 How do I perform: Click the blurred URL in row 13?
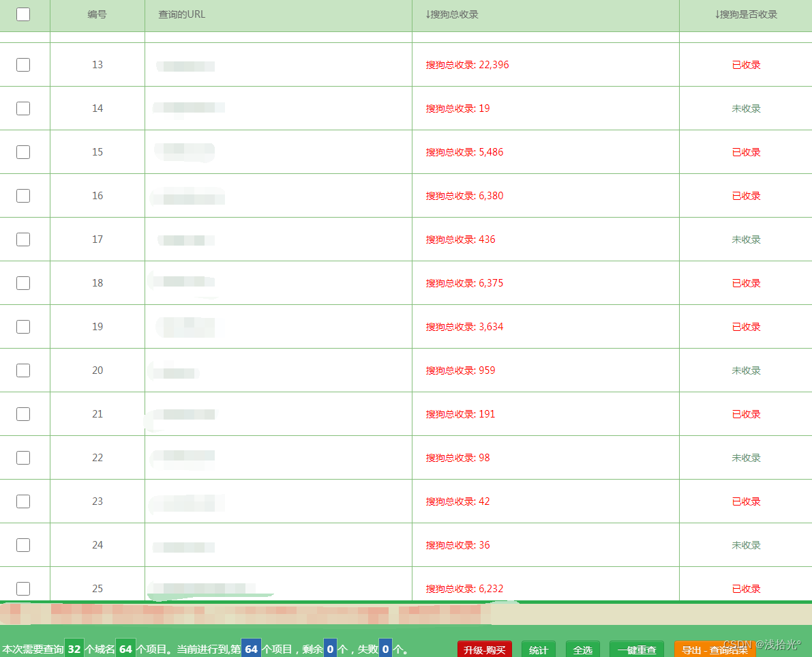185,65
